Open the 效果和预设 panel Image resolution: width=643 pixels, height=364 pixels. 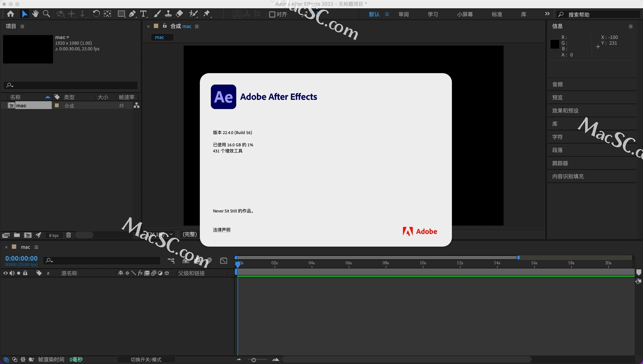click(x=565, y=110)
